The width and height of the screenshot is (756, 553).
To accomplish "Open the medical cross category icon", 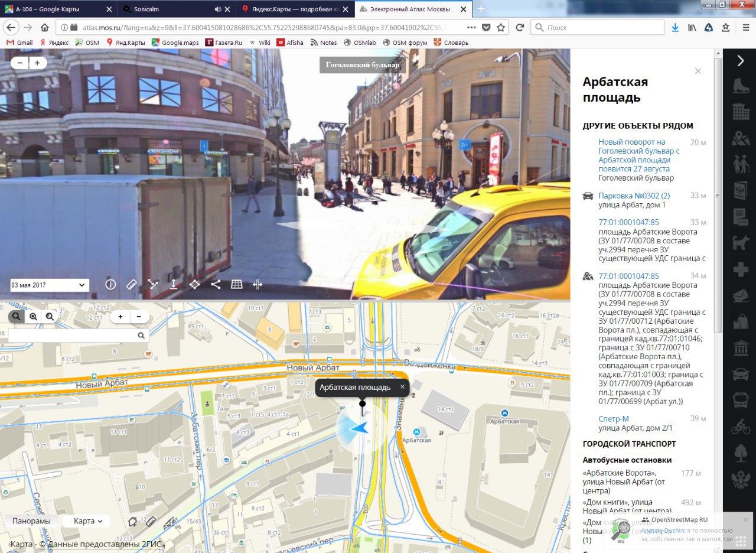I will point(741,269).
